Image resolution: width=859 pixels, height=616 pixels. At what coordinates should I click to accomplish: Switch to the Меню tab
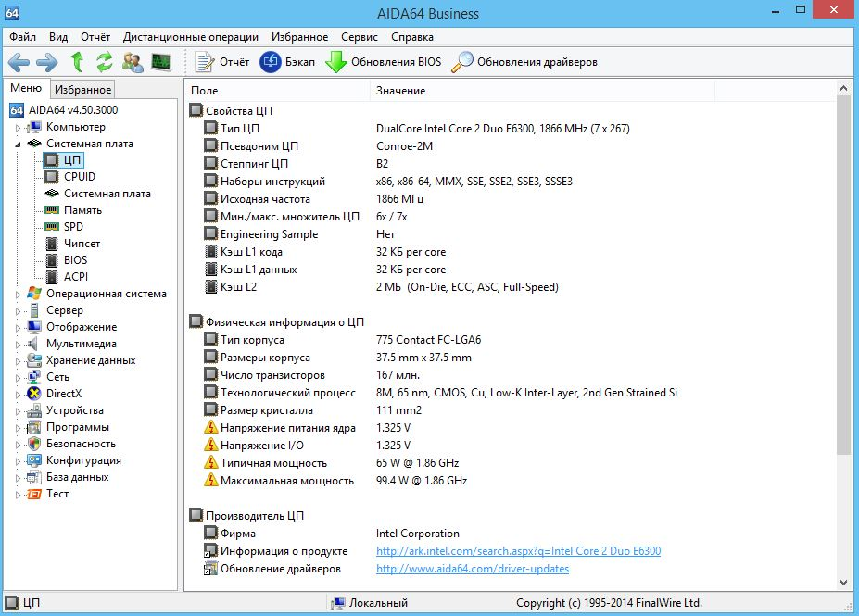pyautogui.click(x=26, y=88)
